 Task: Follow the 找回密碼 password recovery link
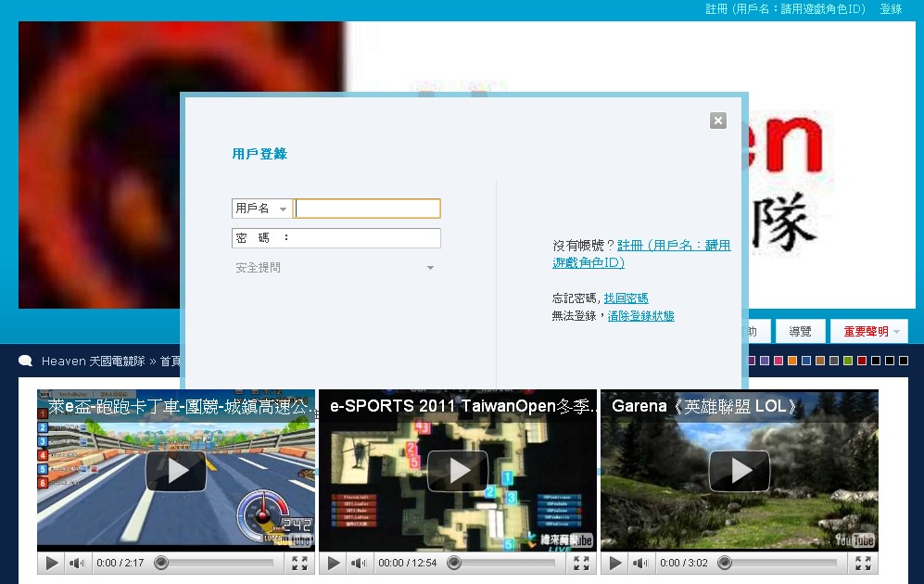click(626, 298)
